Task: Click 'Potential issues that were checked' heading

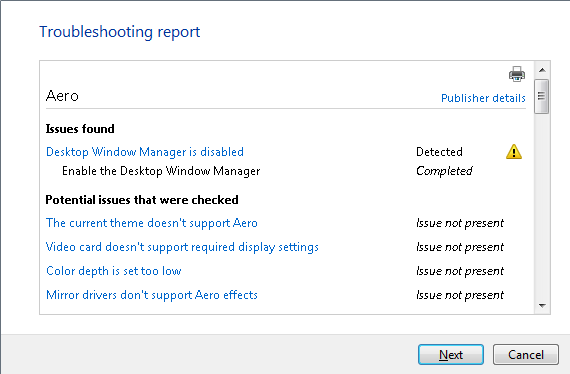Action: (x=142, y=200)
